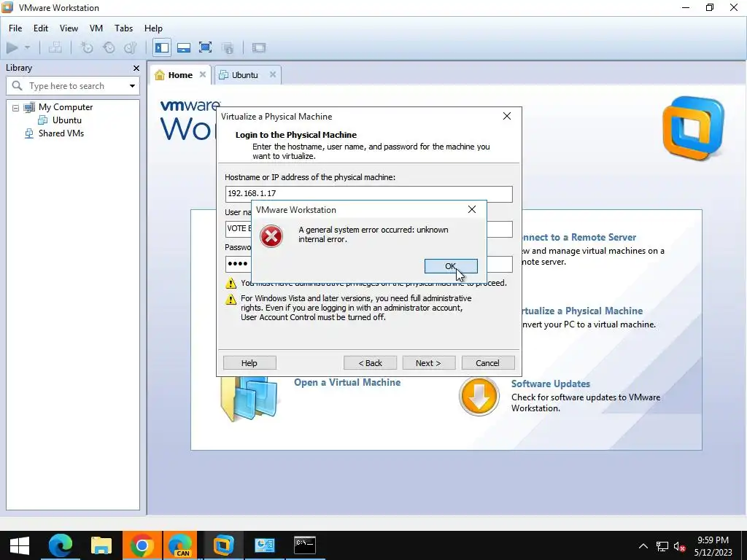Viewport: 747px width, 560px height.
Task: Open the Edit menu
Action: [41, 28]
